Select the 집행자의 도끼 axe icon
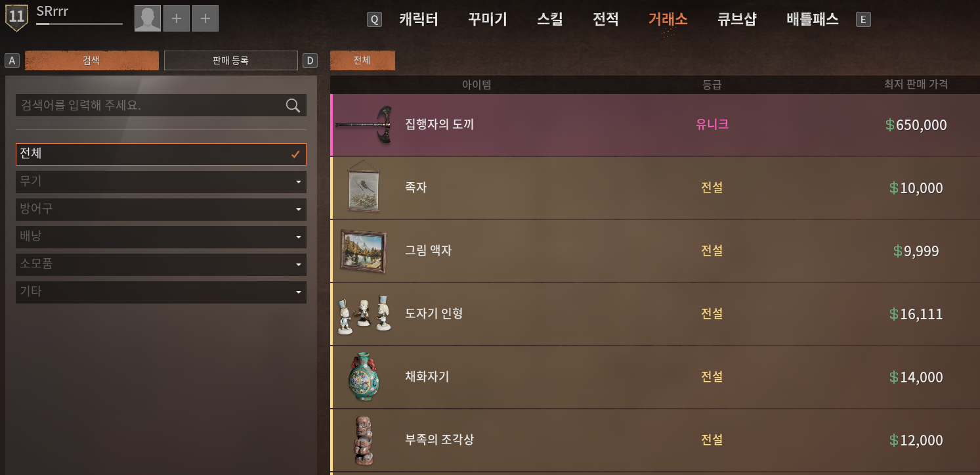This screenshot has height=475, width=980. tap(364, 125)
